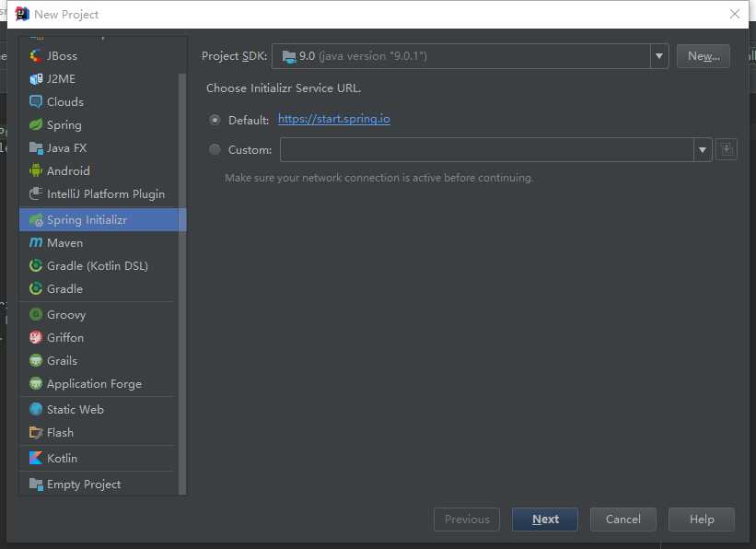Select the JBoss project type icon
The image size is (756, 549).
click(x=36, y=56)
